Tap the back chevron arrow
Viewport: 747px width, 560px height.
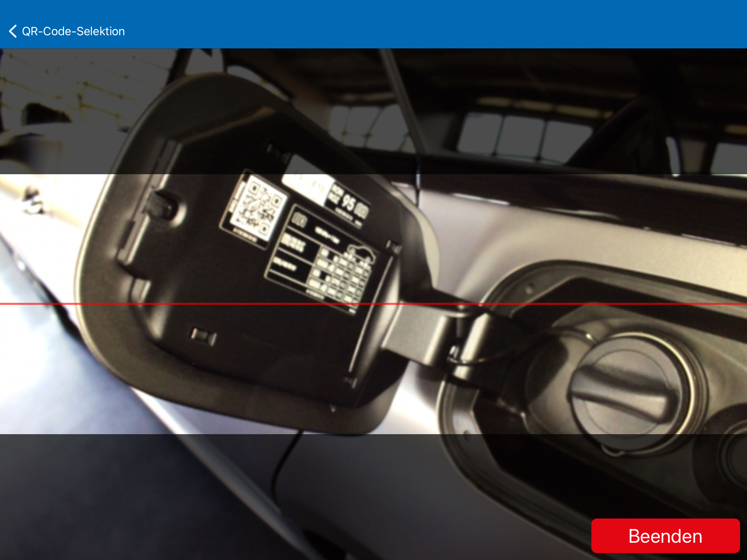pyautogui.click(x=13, y=31)
